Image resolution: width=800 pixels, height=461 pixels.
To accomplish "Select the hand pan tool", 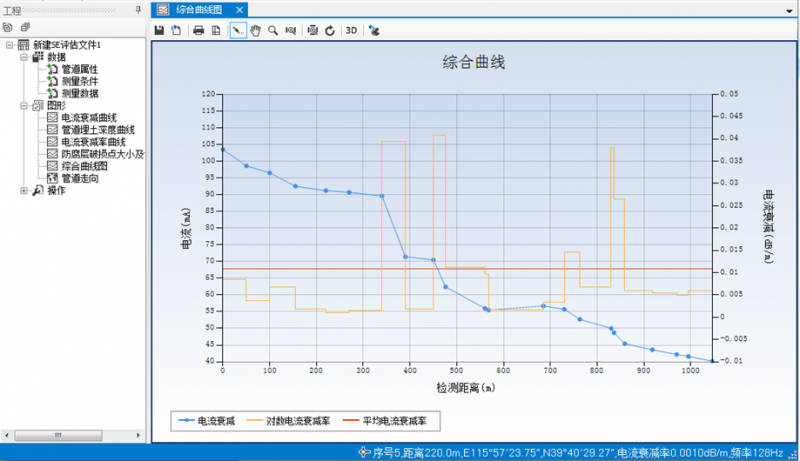I will [x=255, y=31].
